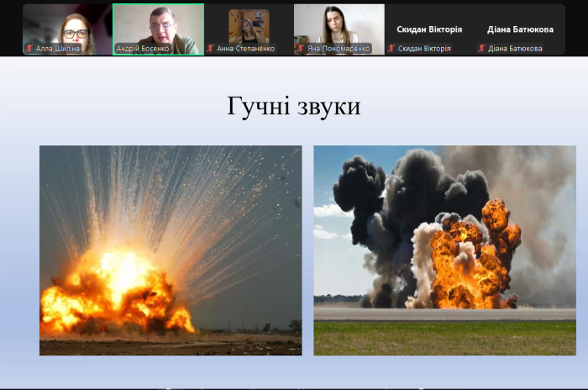This screenshot has height=390, width=588.
Task: Click the left explosion image with sparks
Action: [x=171, y=250]
